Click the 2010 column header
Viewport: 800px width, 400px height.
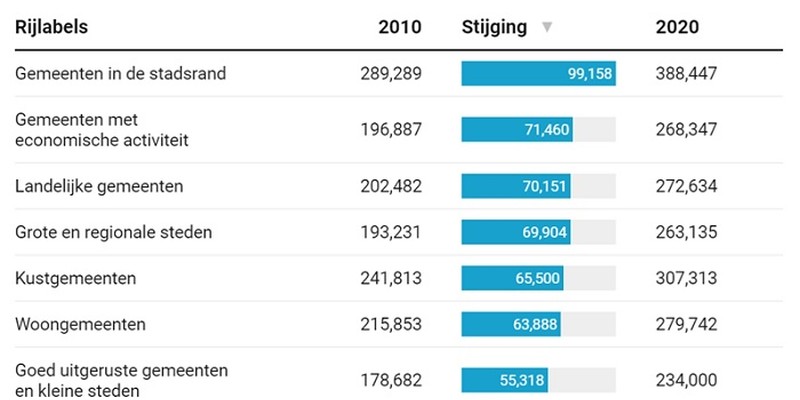point(400,27)
